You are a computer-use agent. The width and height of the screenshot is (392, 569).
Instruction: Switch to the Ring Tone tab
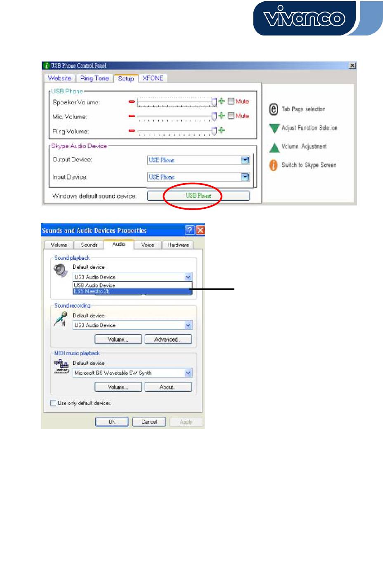94,78
